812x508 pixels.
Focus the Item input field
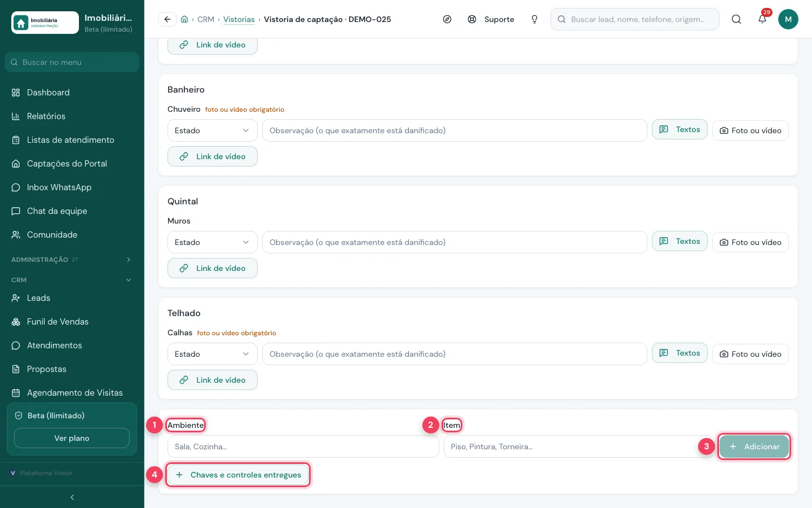click(x=579, y=446)
